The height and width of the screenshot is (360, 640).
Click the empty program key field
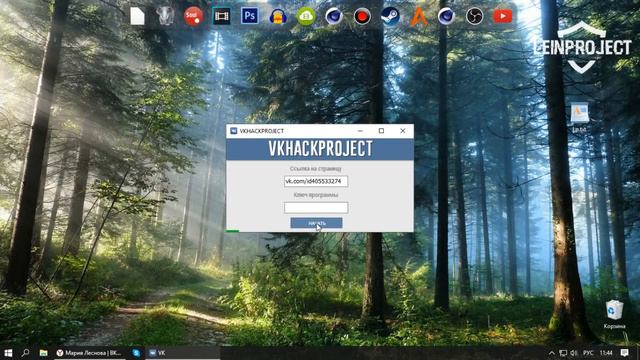pos(316,208)
